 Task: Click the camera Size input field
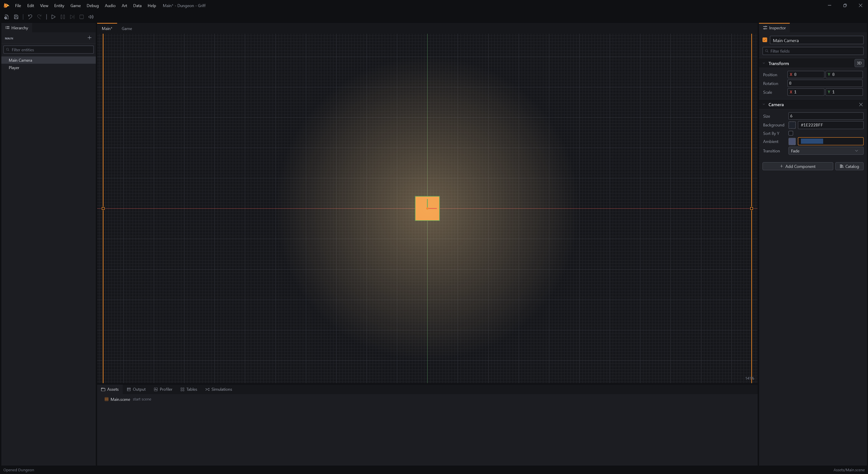825,116
